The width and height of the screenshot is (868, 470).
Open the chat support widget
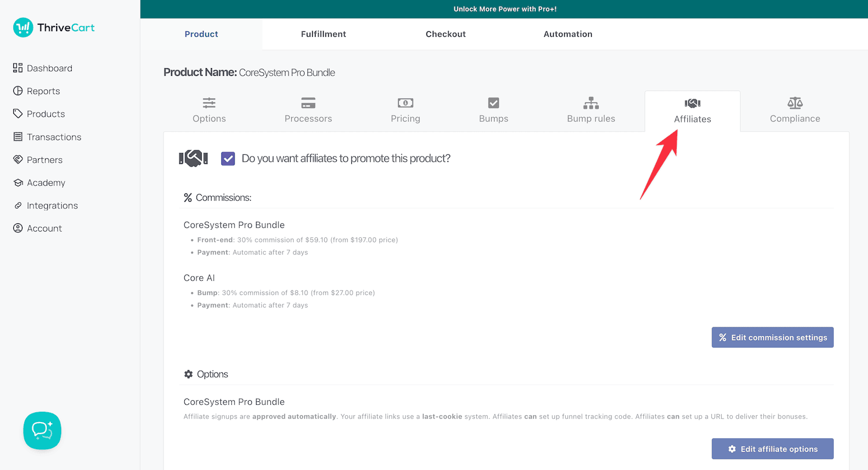point(42,430)
